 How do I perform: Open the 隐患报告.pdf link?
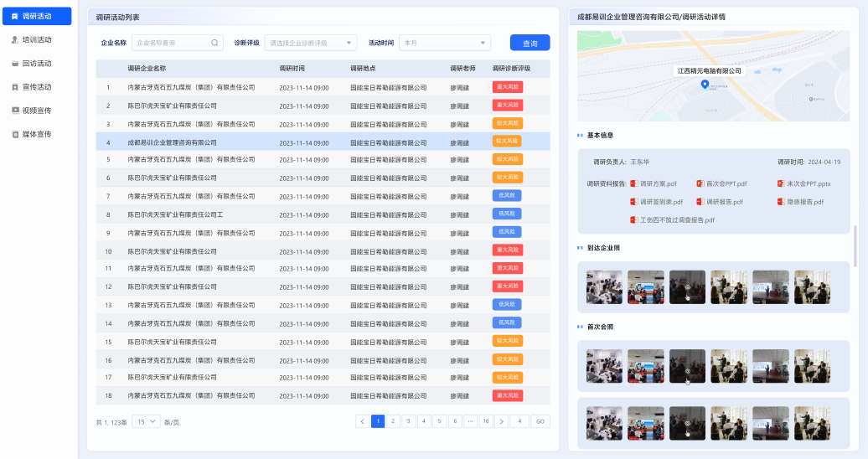(x=805, y=202)
